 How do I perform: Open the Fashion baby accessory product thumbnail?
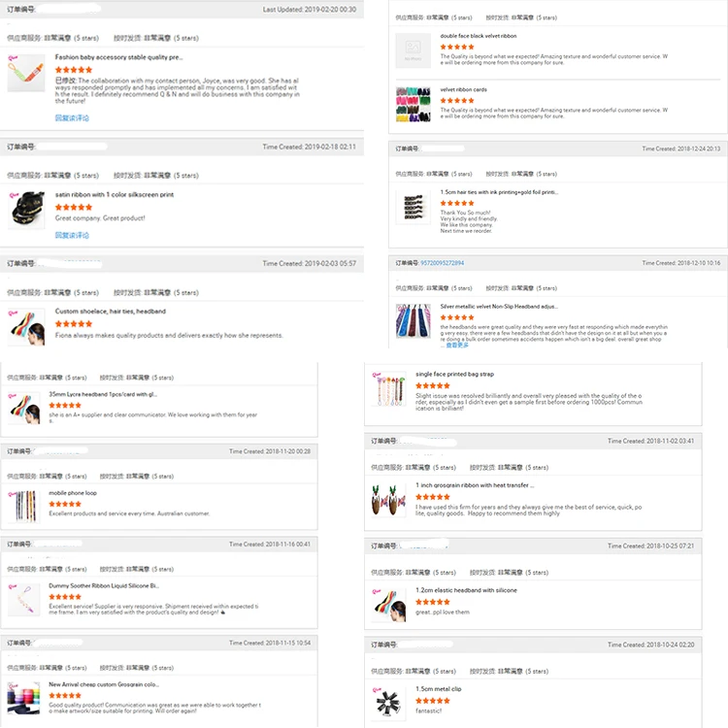click(x=26, y=73)
